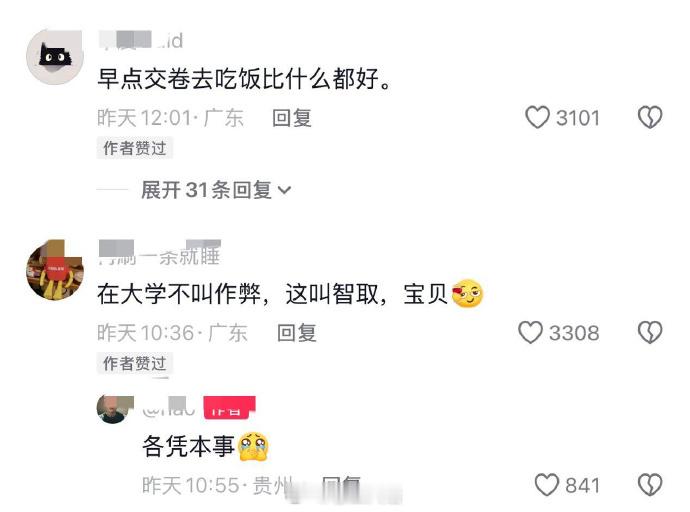Screen dimensions: 690x512
Task: Click the chevron next to 31条回复
Action: coord(285,190)
